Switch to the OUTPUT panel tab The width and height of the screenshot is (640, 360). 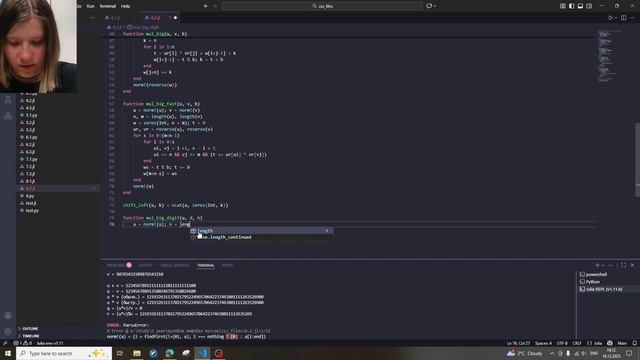(x=145, y=265)
